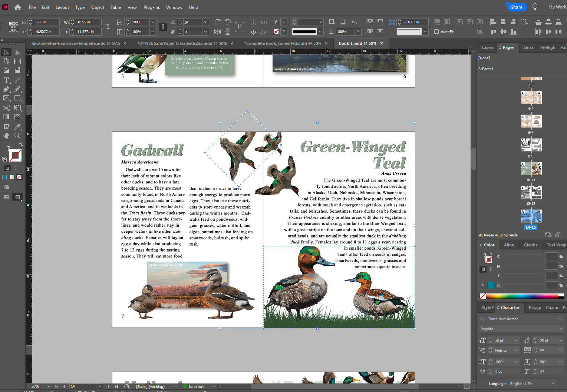
Task: Open the Metrics kerning dropdown
Action: [x=516, y=350]
